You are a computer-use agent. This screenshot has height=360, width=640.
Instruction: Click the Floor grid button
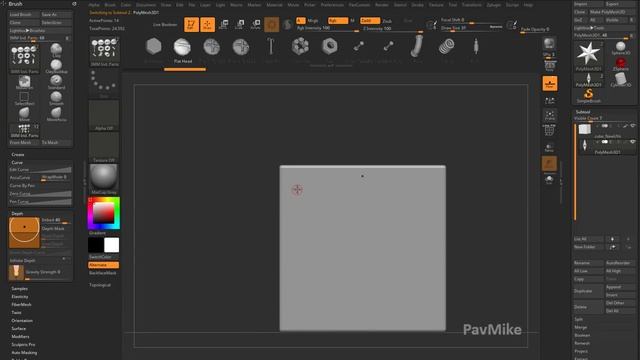[x=550, y=83]
